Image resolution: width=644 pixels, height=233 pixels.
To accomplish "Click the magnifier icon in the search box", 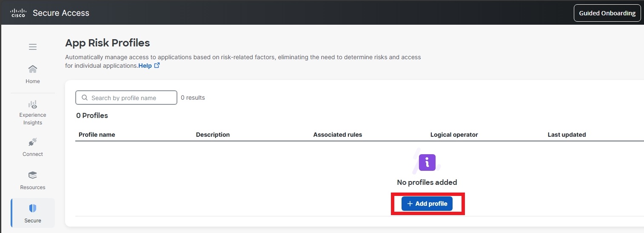I will tap(84, 98).
